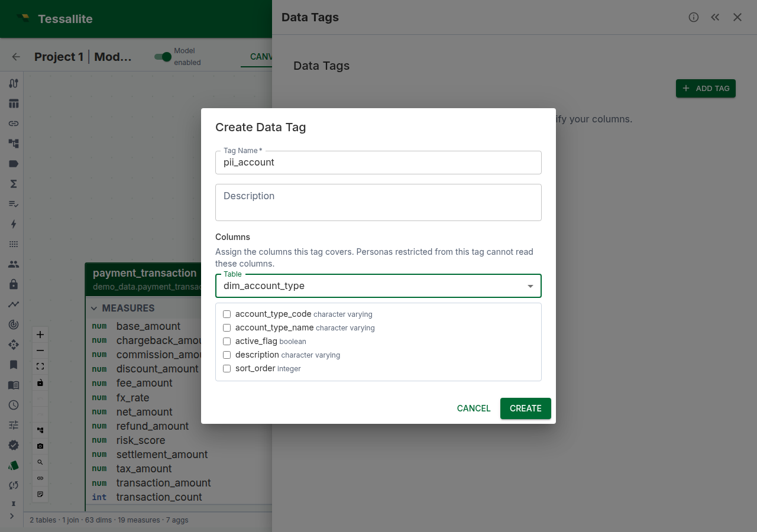Select the tax_amount measure row
Image resolution: width=757 pixels, height=532 pixels.
click(x=179, y=469)
